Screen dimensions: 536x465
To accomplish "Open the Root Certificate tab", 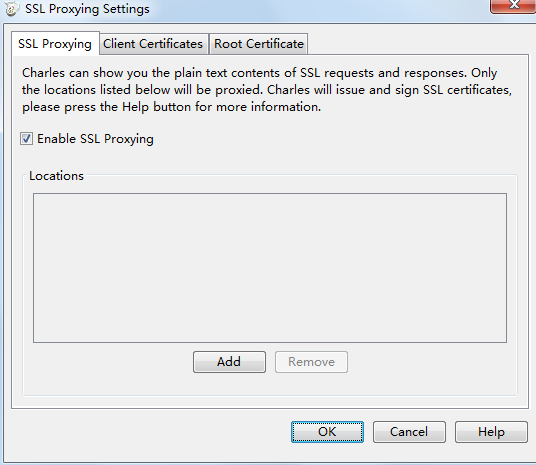I will coord(259,44).
